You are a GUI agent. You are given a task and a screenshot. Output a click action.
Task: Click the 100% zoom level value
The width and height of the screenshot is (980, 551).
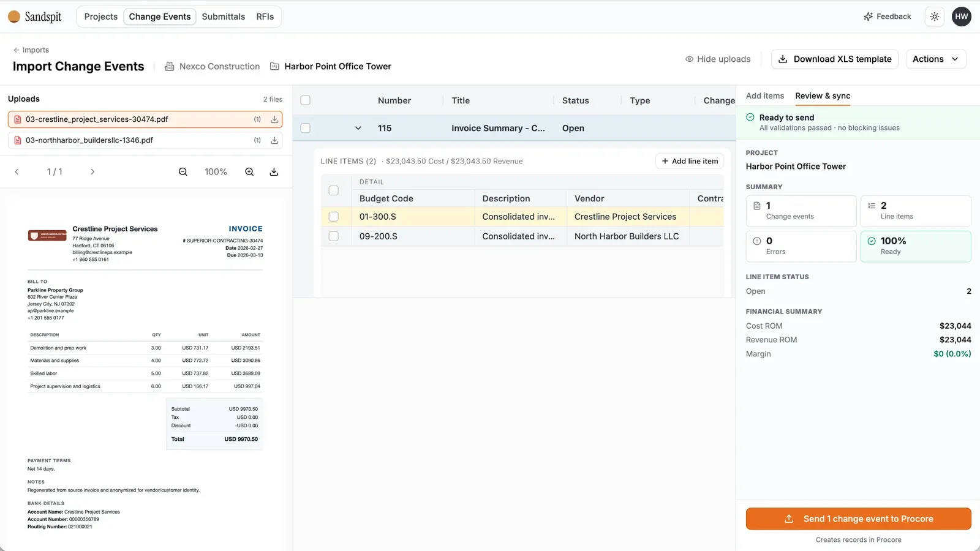[x=216, y=172]
